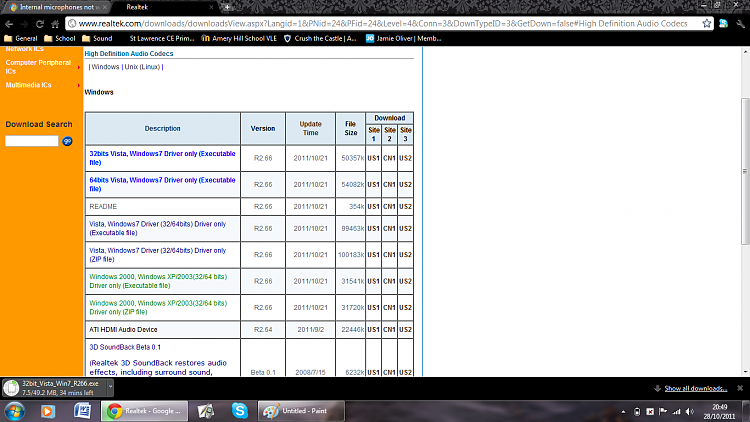The height and width of the screenshot is (422, 750).
Task: Open Microsoft Word from taskbar
Action: [x=82, y=411]
